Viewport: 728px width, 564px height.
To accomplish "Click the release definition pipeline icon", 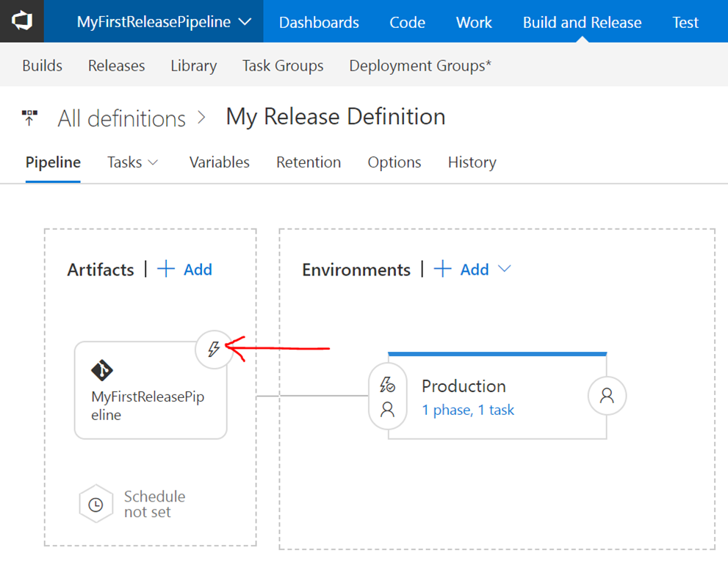I will pyautogui.click(x=29, y=118).
